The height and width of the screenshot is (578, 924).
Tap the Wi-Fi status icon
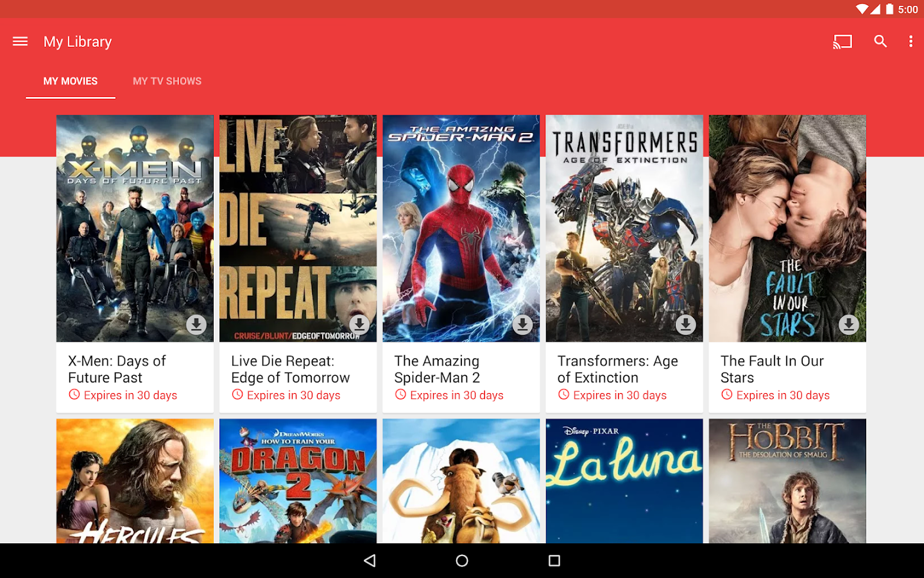(x=862, y=9)
